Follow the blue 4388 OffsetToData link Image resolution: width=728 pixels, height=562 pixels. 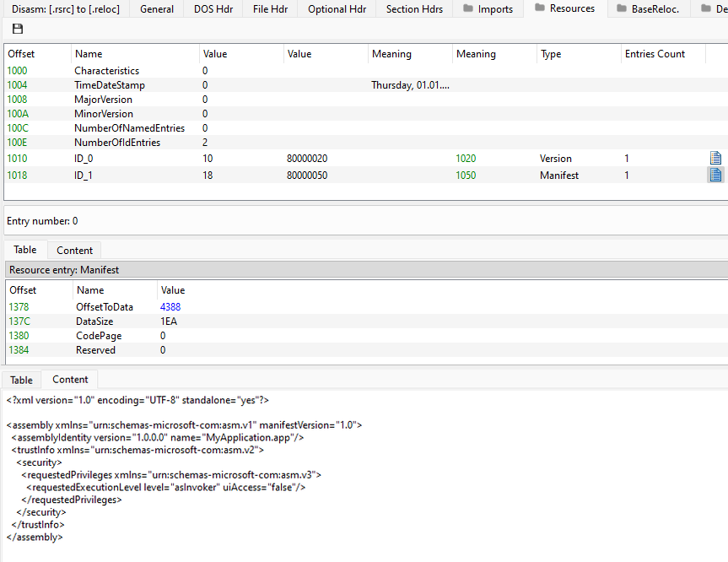pos(170,307)
